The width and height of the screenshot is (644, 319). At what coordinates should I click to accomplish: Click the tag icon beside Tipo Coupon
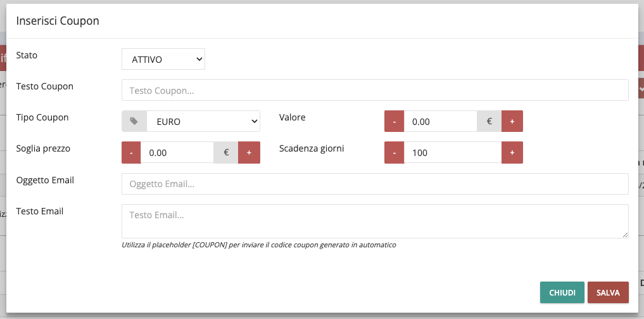134,121
